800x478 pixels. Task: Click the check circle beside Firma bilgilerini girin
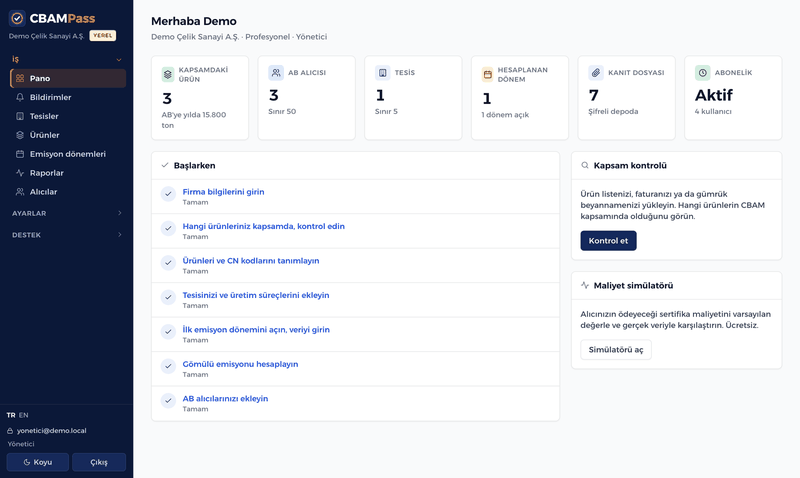click(168, 194)
